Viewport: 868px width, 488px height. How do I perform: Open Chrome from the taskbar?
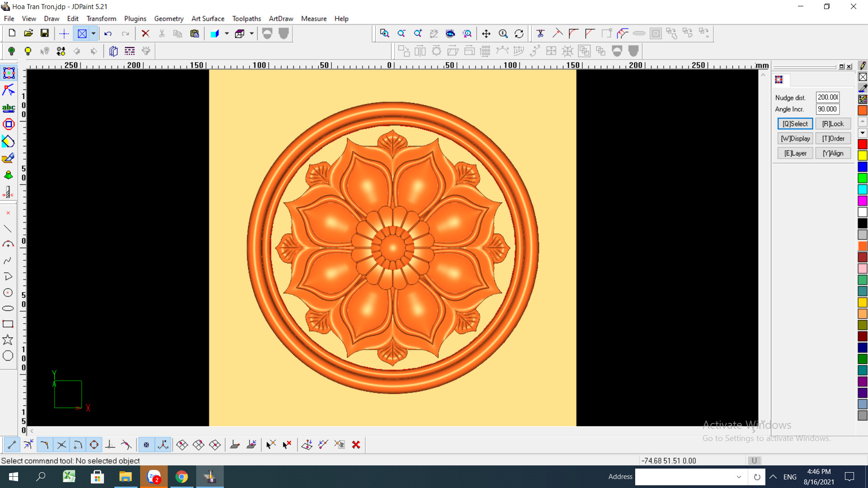(x=182, y=477)
